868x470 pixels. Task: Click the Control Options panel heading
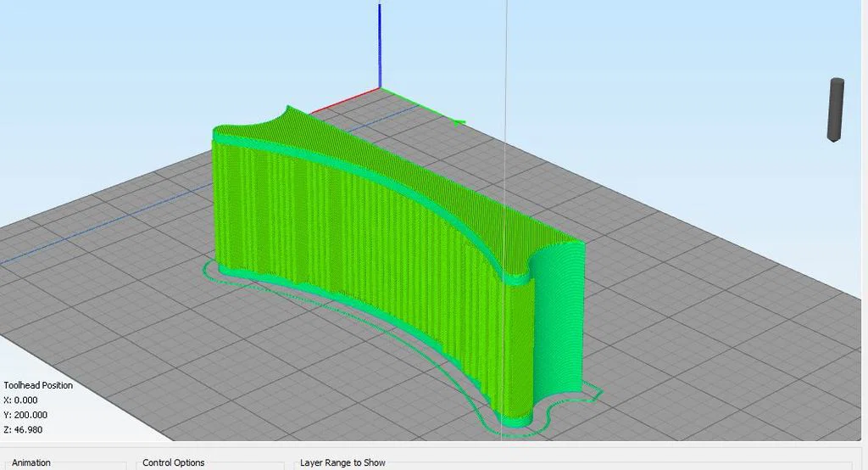coord(173,463)
